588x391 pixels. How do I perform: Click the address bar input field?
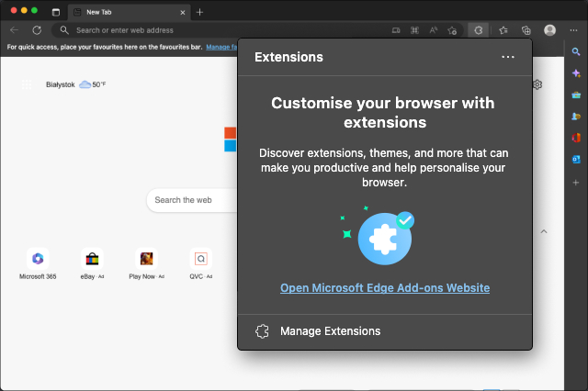point(220,29)
